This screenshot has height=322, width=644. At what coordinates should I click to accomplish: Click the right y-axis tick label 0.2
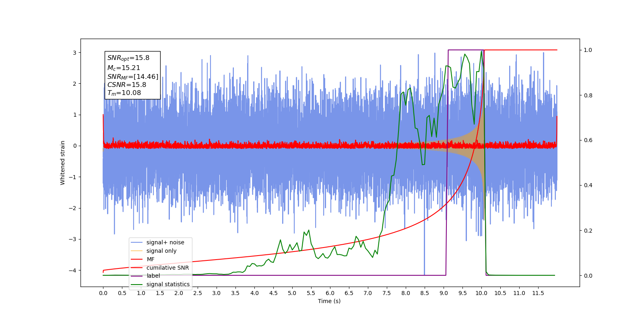(x=588, y=231)
